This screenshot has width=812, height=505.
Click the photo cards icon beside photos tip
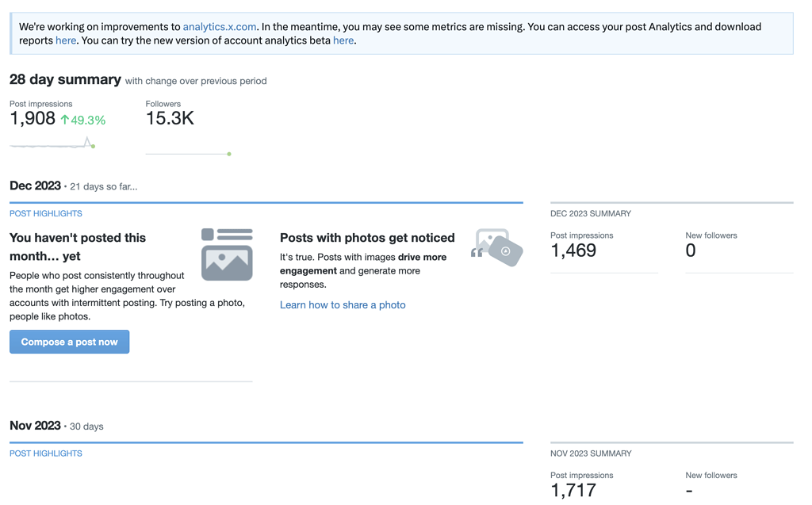(497, 247)
